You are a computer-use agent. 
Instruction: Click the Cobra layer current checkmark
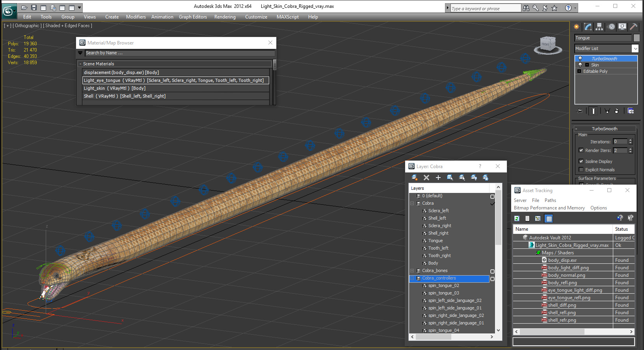(492, 204)
